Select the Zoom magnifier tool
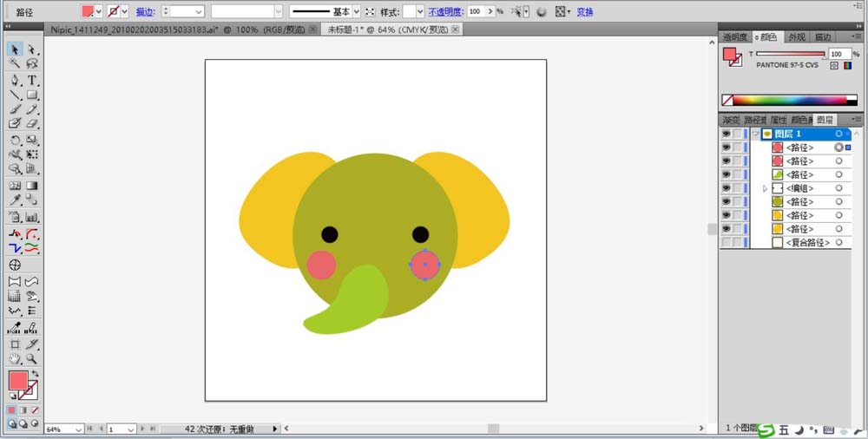The height and width of the screenshot is (439, 868). pos(32,358)
